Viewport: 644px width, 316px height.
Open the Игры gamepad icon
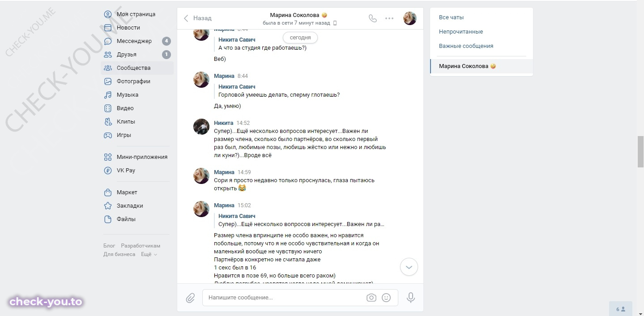pos(108,135)
